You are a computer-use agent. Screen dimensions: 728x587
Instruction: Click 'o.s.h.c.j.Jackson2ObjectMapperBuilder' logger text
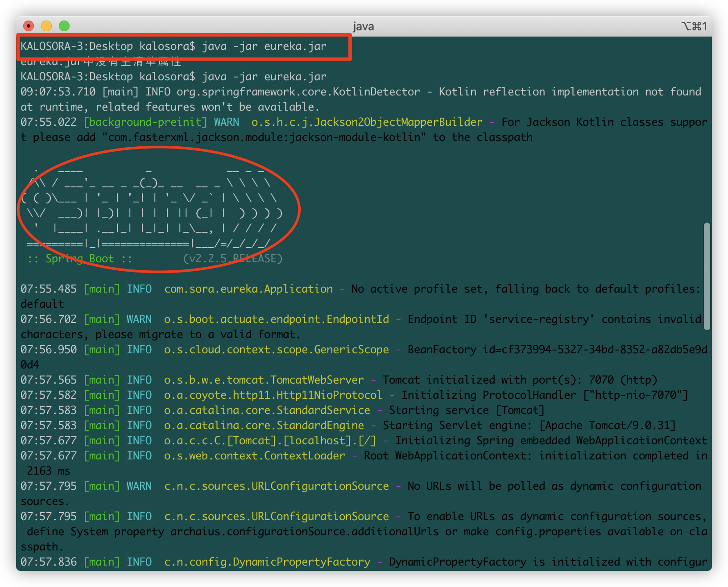(x=367, y=122)
